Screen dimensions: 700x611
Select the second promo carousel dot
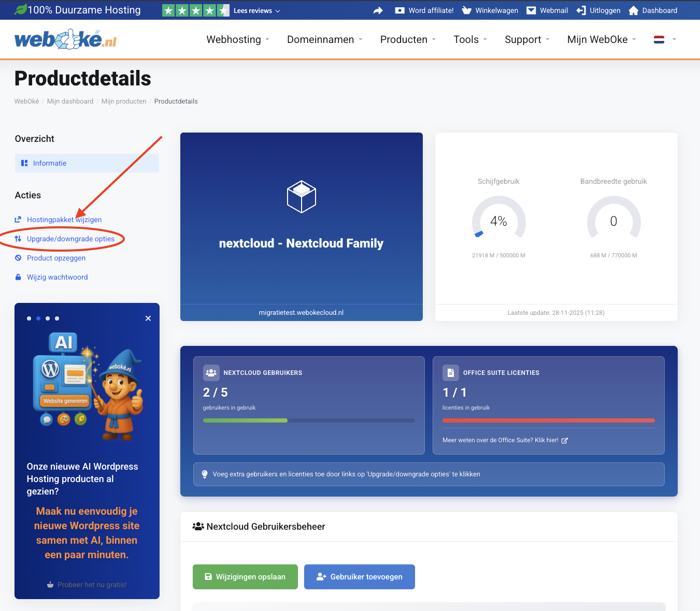click(x=38, y=318)
